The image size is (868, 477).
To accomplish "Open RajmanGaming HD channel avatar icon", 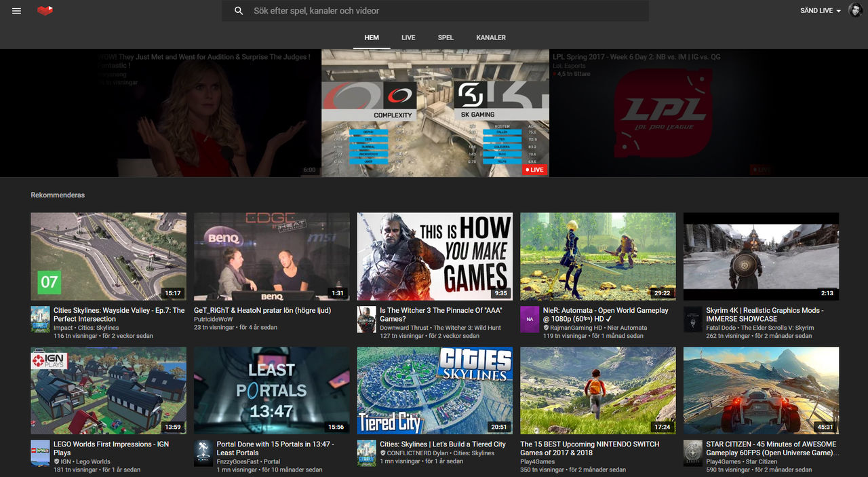I will tap(530, 319).
